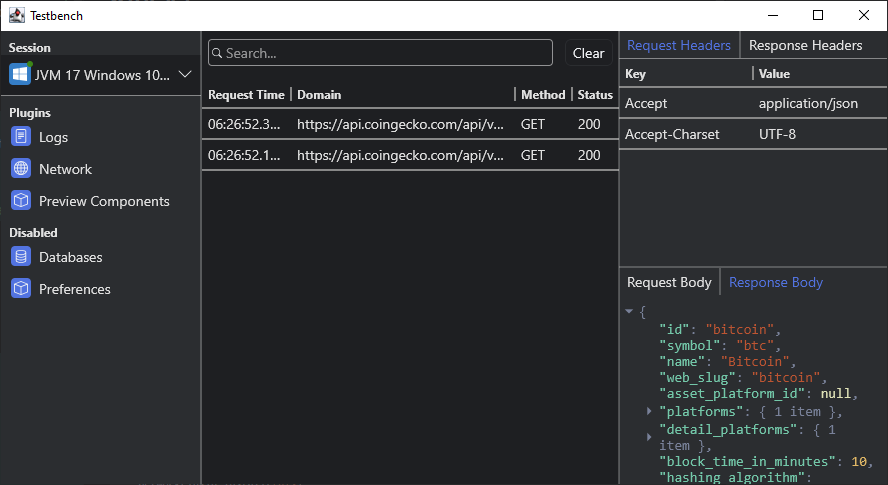Image resolution: width=888 pixels, height=485 pixels.
Task: Expand the "platforms" JSON node
Action: (x=650, y=411)
